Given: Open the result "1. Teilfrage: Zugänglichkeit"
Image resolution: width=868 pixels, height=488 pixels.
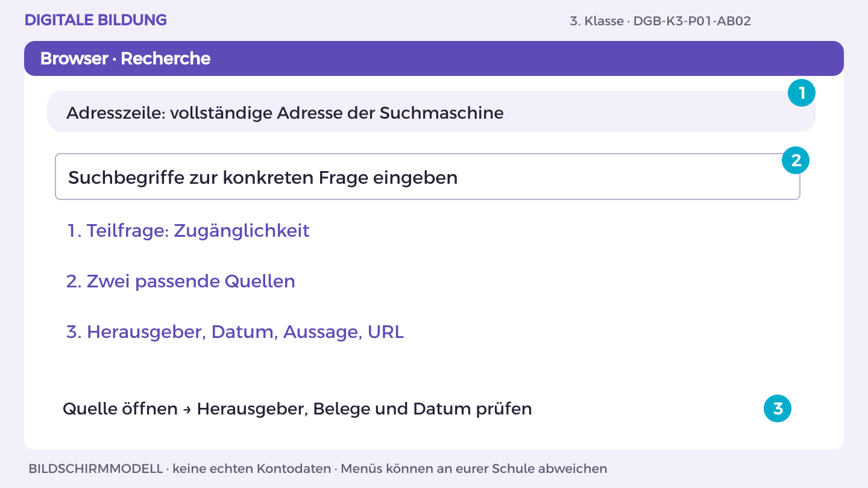Looking at the screenshot, I should tap(188, 231).
